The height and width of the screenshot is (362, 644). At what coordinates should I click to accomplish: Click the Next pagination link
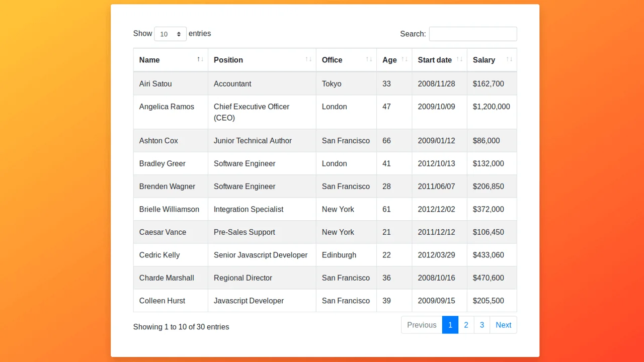[x=503, y=325]
